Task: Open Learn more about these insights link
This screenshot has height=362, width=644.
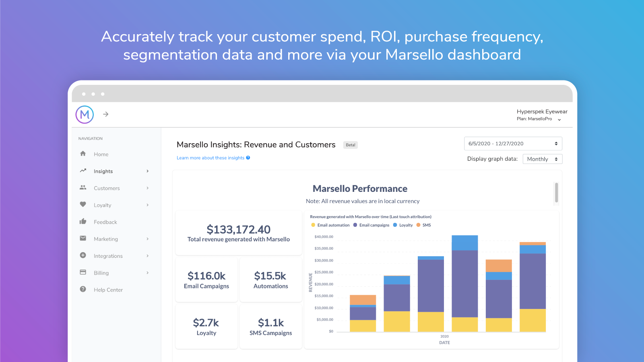Action: pos(211,158)
